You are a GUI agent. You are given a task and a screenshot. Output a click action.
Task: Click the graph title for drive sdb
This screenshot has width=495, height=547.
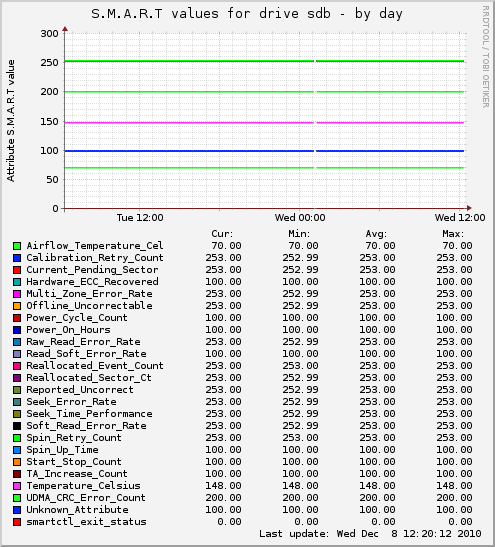pos(247,14)
